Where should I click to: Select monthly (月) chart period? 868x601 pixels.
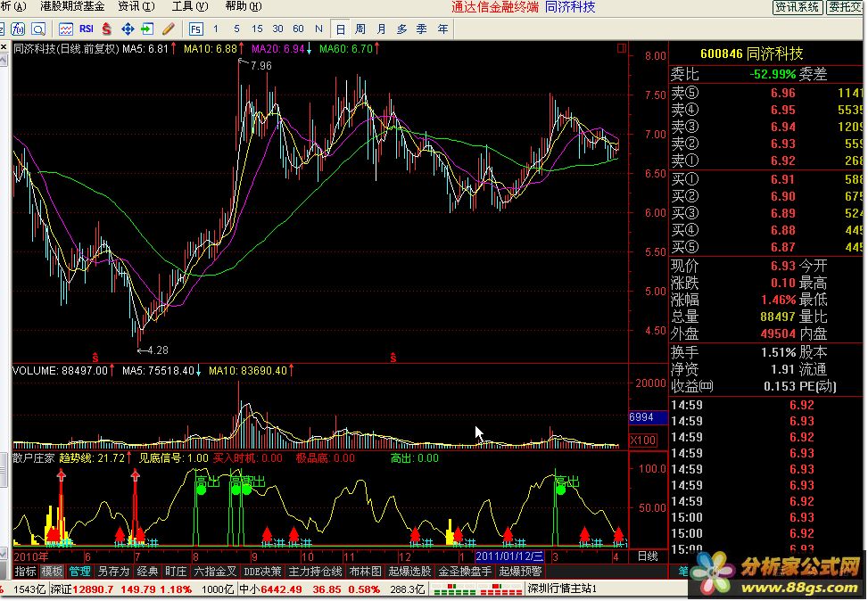(x=382, y=29)
